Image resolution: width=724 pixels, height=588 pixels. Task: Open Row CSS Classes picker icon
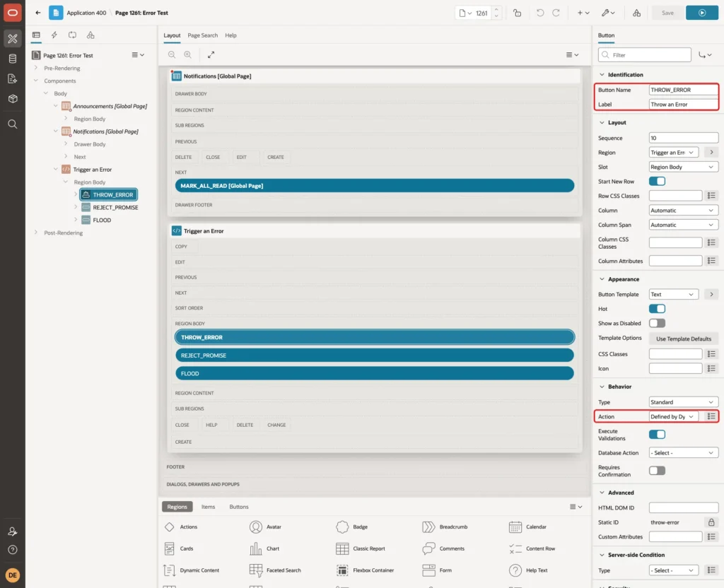(x=711, y=196)
